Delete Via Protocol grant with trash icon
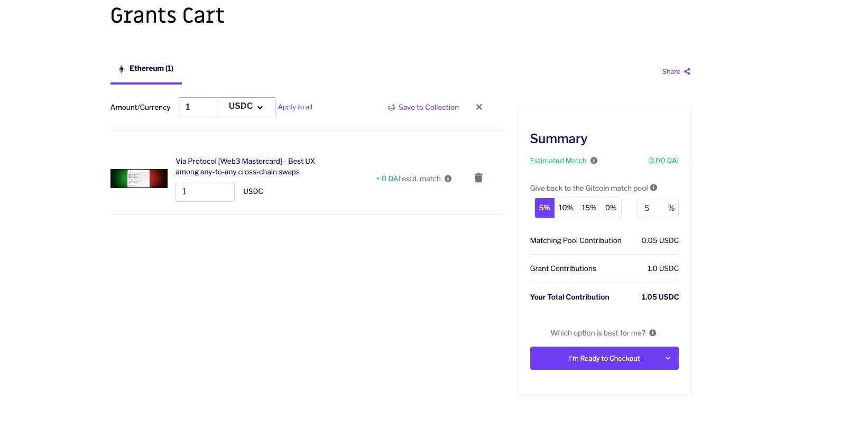This screenshot has height=438, width=868. [478, 178]
